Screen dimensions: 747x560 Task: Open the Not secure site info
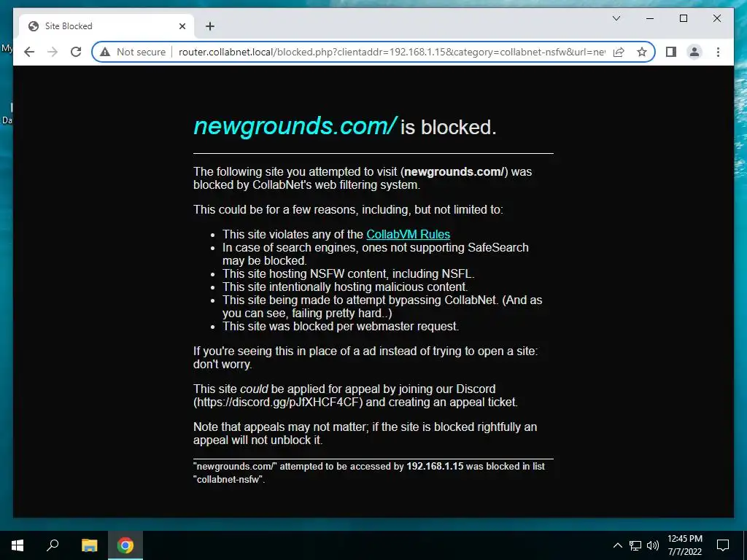[x=133, y=52]
